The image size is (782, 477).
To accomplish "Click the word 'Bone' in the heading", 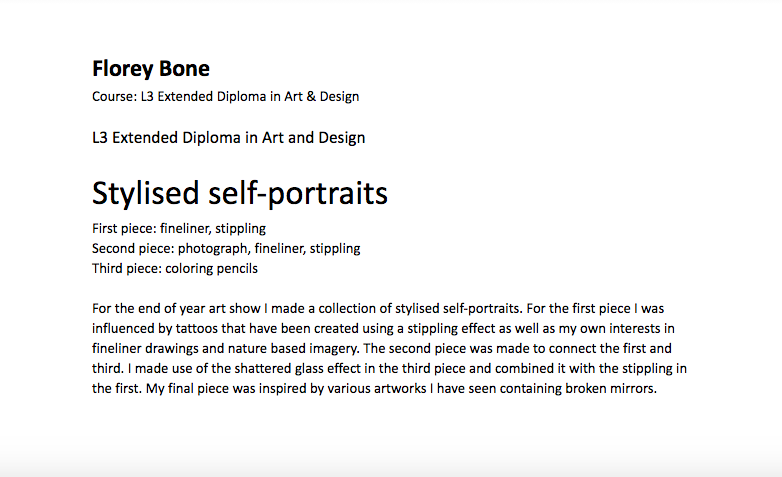I will pos(184,68).
